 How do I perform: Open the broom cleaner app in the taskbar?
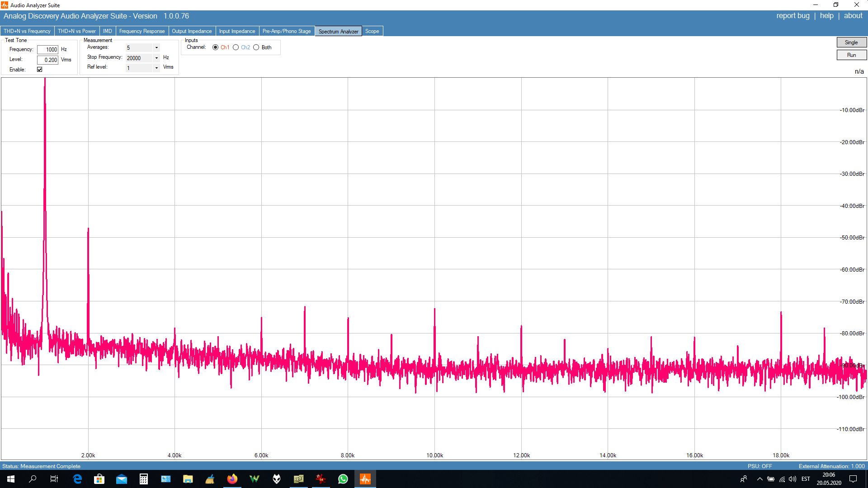point(210,479)
